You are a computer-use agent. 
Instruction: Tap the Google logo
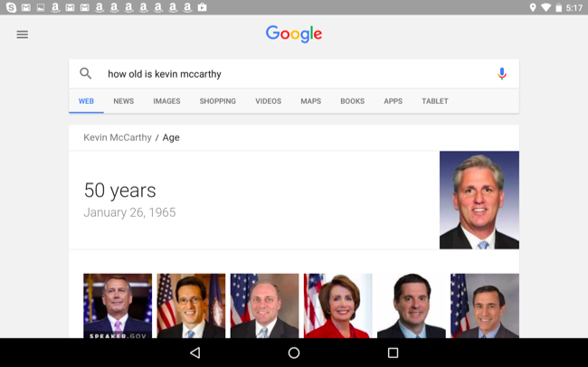pos(294,34)
